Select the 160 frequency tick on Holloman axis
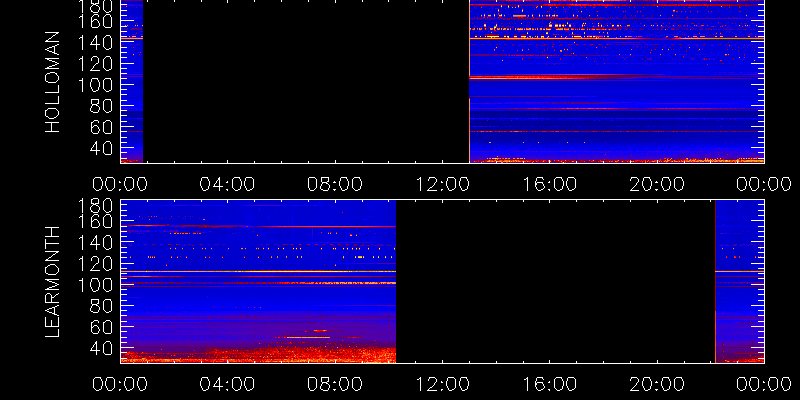Image resolution: width=800 pixels, height=400 pixels. click(x=96, y=22)
